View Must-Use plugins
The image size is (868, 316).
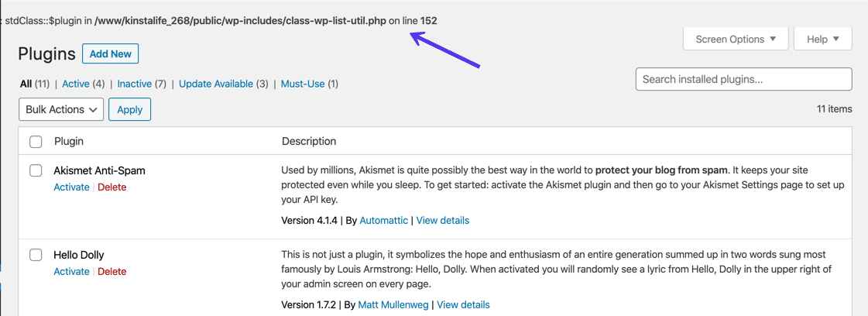click(x=302, y=84)
